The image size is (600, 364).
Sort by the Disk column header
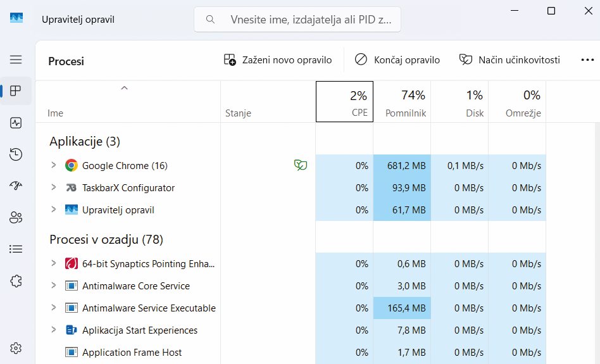coord(459,102)
